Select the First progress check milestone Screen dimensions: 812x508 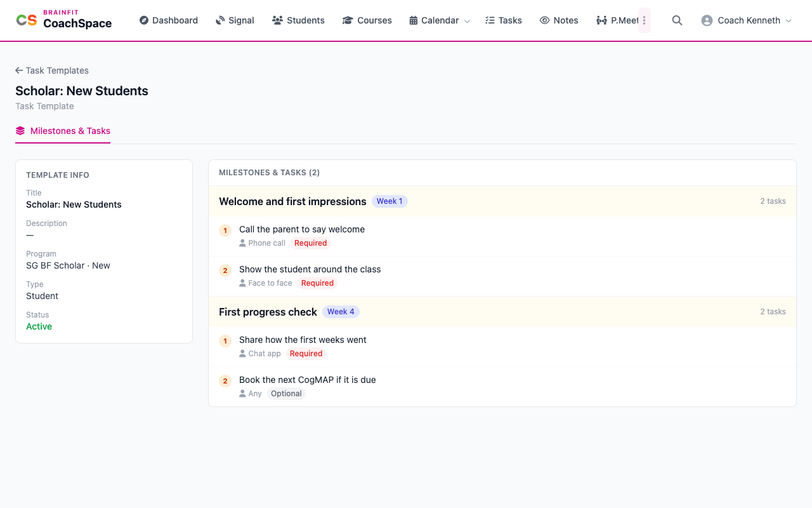(268, 312)
